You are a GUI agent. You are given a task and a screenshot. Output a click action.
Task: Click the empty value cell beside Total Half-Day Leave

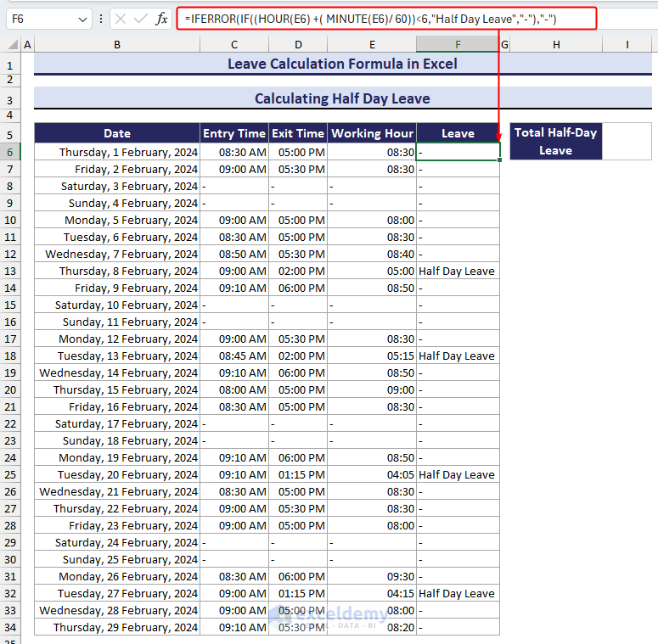pyautogui.click(x=627, y=142)
